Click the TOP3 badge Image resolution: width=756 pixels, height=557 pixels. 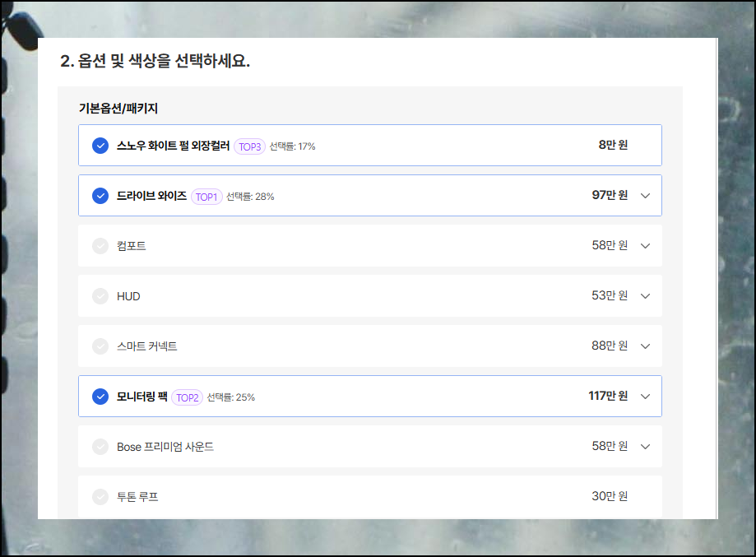250,146
